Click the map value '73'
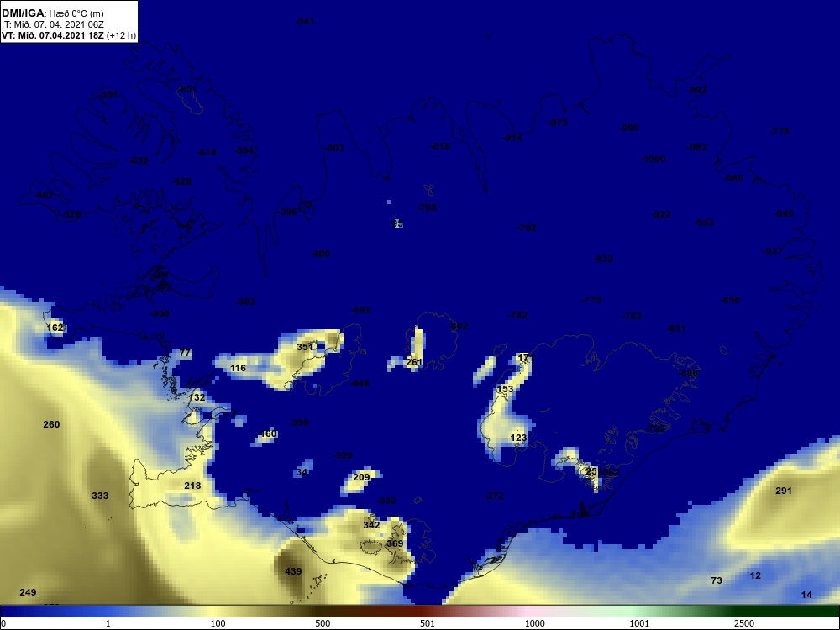Image resolution: width=840 pixels, height=630 pixels. [717, 580]
